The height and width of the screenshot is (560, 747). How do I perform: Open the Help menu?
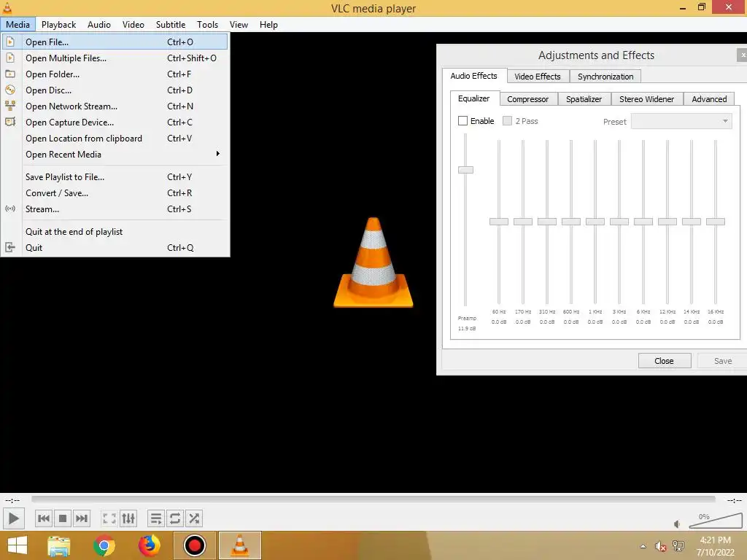pyautogui.click(x=268, y=24)
